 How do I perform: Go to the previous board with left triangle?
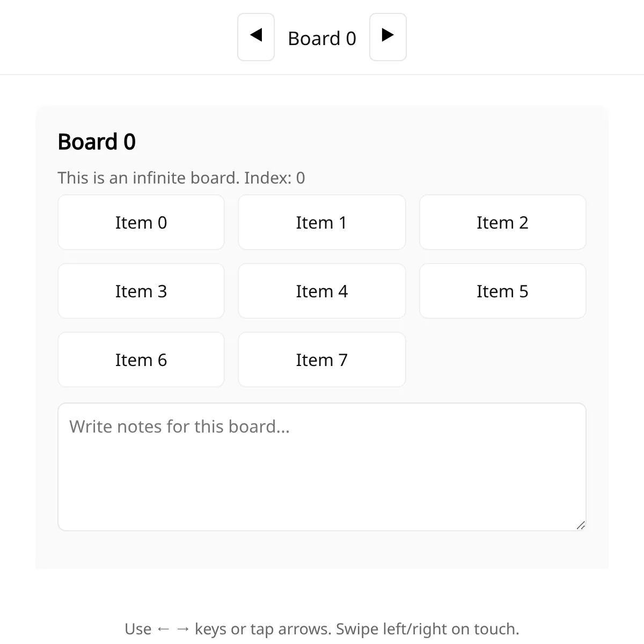tap(256, 37)
